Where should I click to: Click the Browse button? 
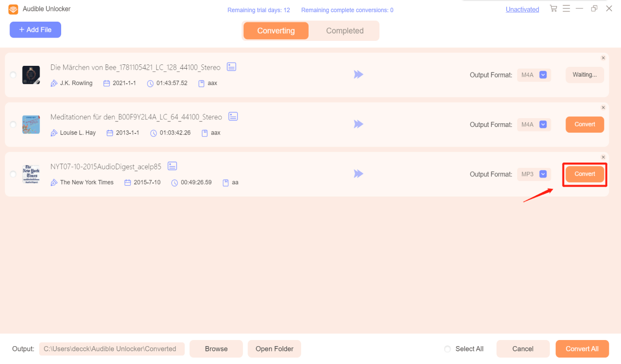coord(216,349)
